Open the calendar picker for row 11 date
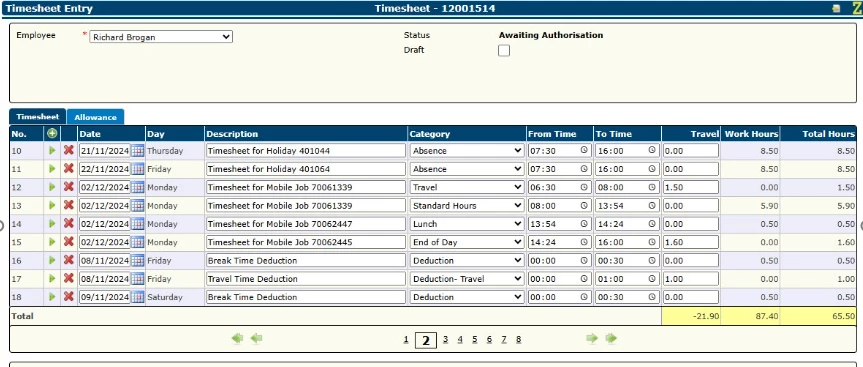This screenshot has height=367, width=863. [137, 169]
